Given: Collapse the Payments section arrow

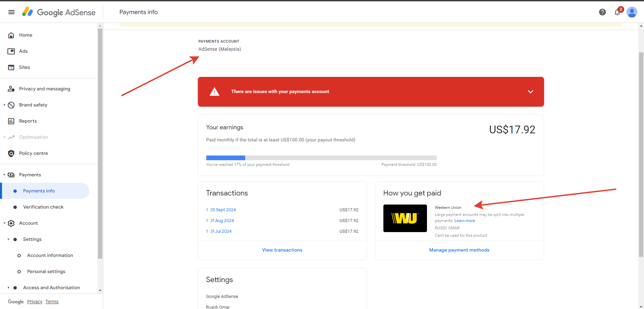Looking at the screenshot, I should 4,175.
